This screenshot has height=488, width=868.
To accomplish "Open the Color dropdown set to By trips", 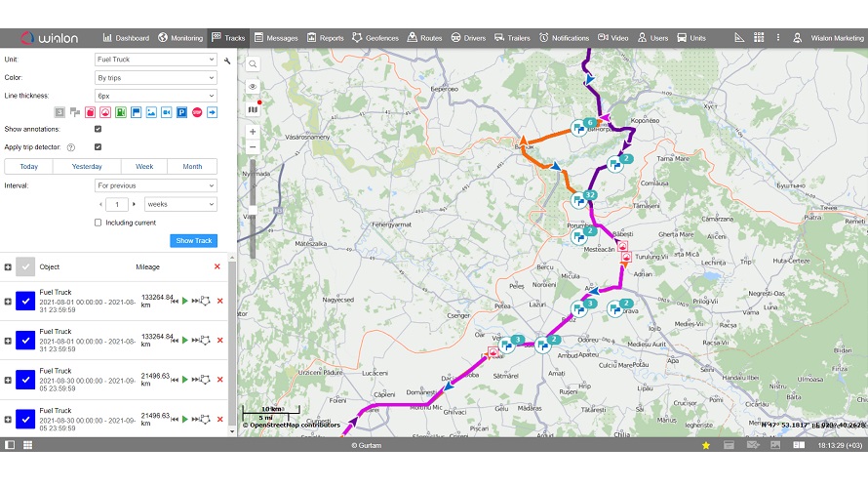I will click(x=155, y=78).
